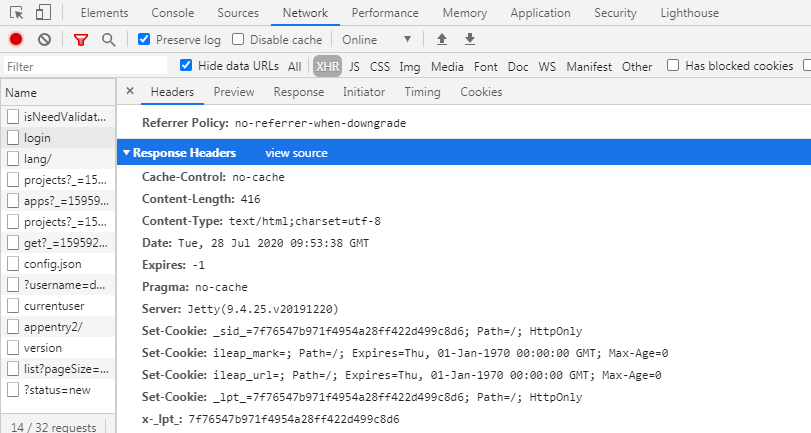The width and height of the screenshot is (811, 433).
Task: Click the inspect element picker icon
Action: pyautogui.click(x=17, y=12)
